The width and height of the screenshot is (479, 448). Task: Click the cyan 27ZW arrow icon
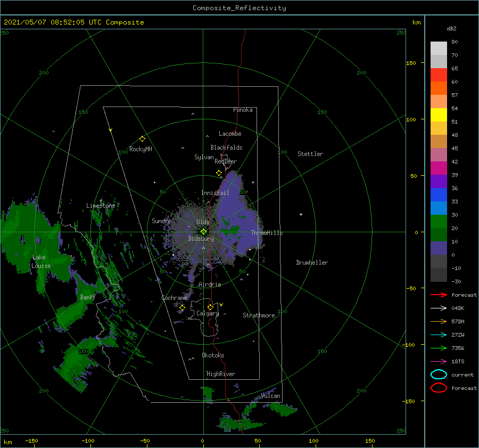[x=439, y=335]
